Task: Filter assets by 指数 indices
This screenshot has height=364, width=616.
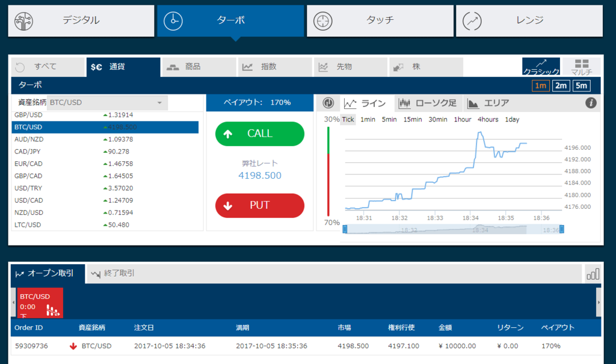Action: pyautogui.click(x=275, y=67)
